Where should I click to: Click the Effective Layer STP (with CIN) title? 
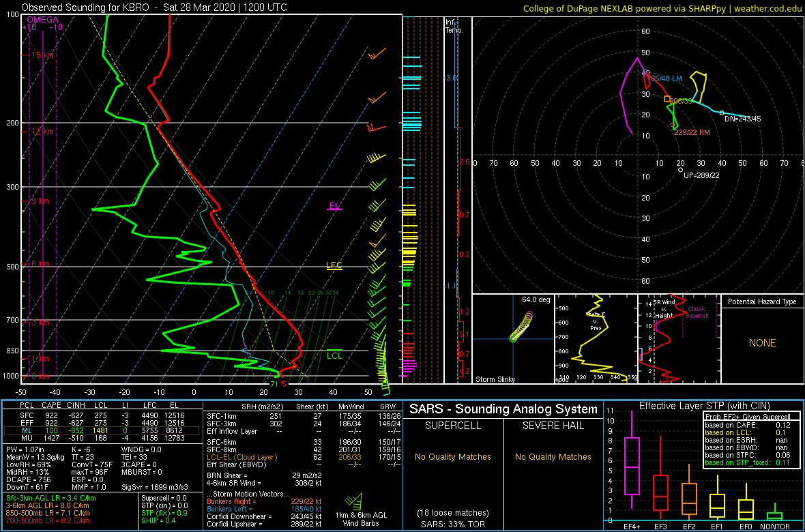point(703,406)
